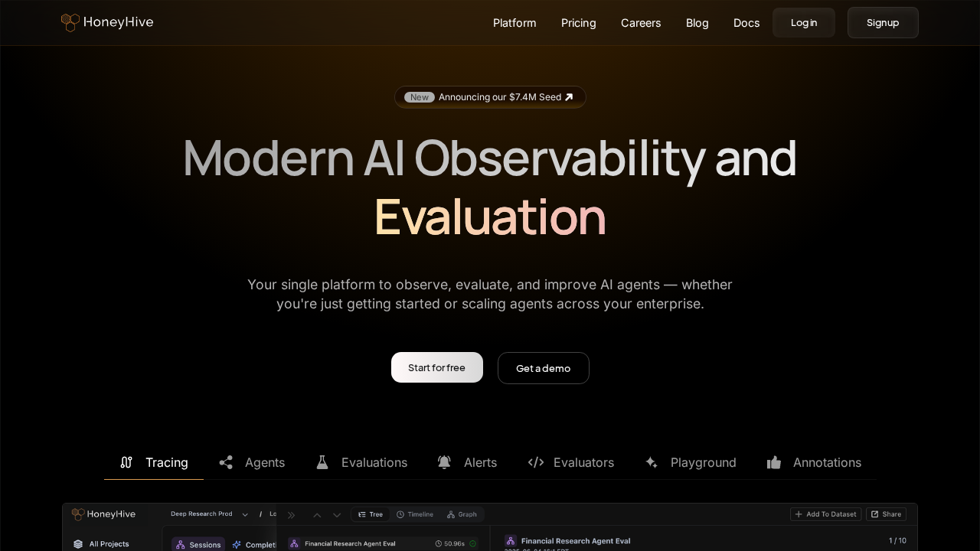Switch trace view to Graph
980x551 pixels.
click(x=462, y=514)
